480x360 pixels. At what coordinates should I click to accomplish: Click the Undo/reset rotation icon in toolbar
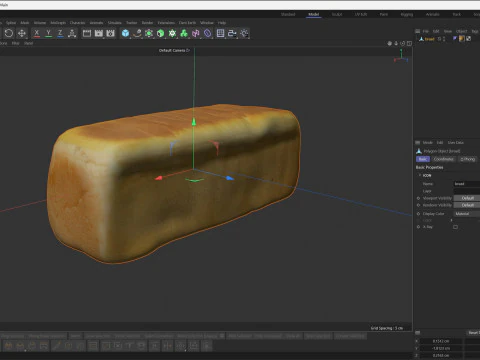pyautogui.click(x=9, y=33)
